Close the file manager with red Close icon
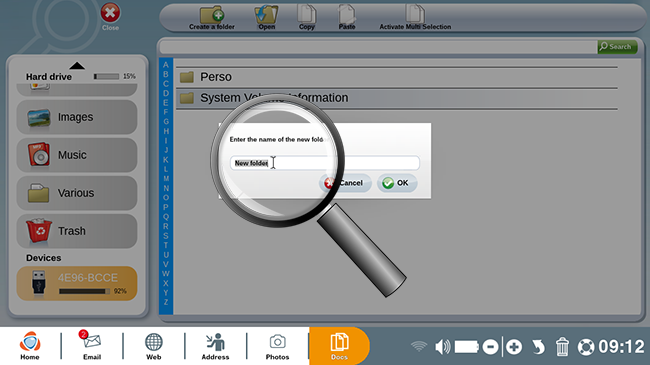This screenshot has width=650, height=365. point(110,17)
